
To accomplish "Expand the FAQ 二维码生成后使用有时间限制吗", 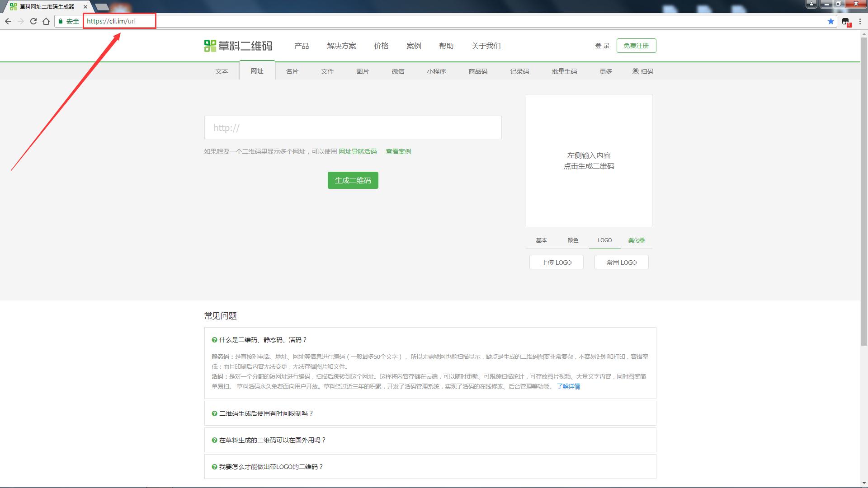I will [266, 413].
